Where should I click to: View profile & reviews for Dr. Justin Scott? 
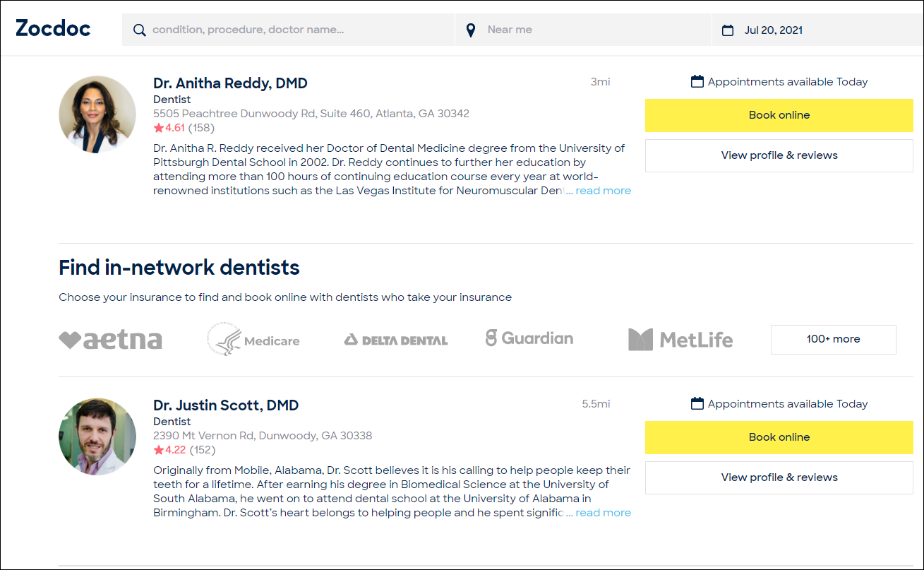779,477
